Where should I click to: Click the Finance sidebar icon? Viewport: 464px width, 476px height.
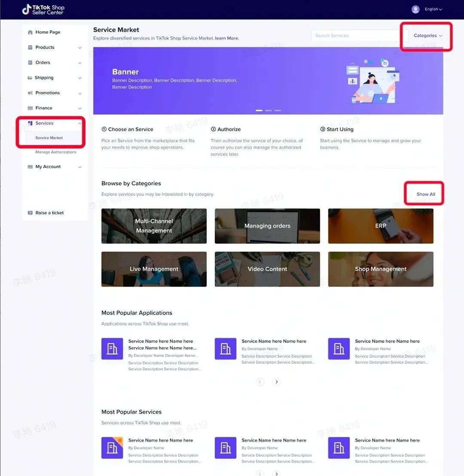tap(30, 108)
